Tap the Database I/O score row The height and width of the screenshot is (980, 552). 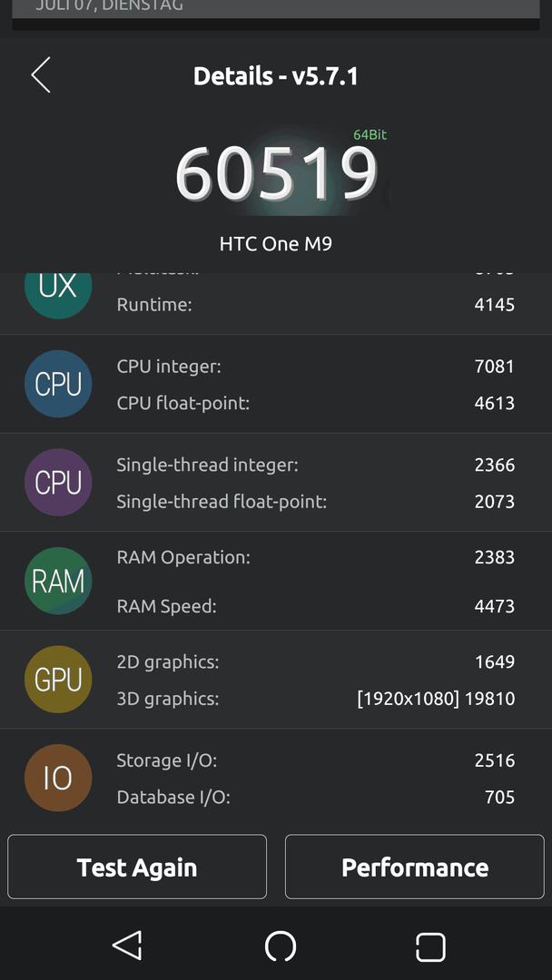[316, 797]
